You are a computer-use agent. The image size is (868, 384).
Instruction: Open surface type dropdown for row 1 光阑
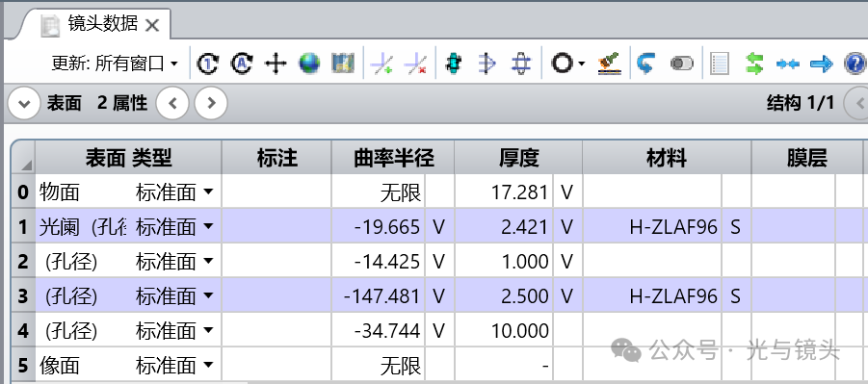coord(208,226)
